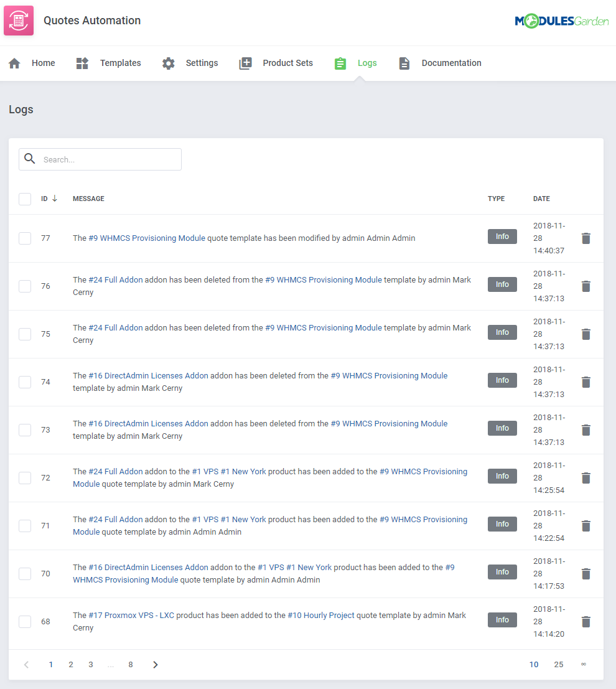Viewport: 616px width, 689px height.
Task: Open #9 WHMCS Provisioning Module link in log 77
Action: pyautogui.click(x=147, y=238)
